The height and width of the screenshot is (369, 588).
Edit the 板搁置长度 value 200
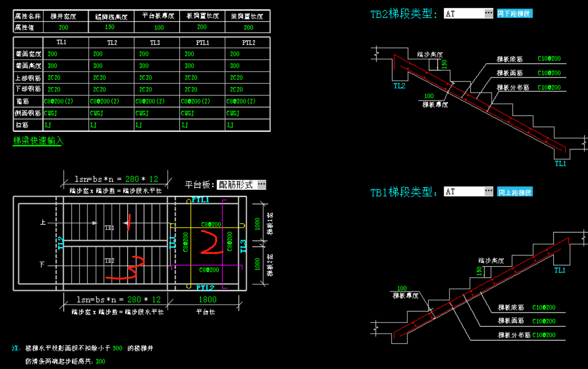202,27
